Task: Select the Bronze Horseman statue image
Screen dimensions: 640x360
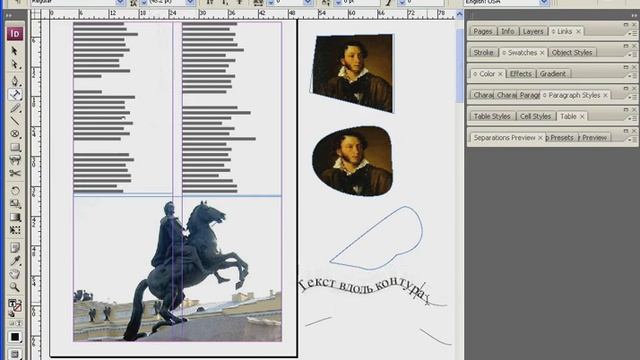Action: [x=177, y=269]
